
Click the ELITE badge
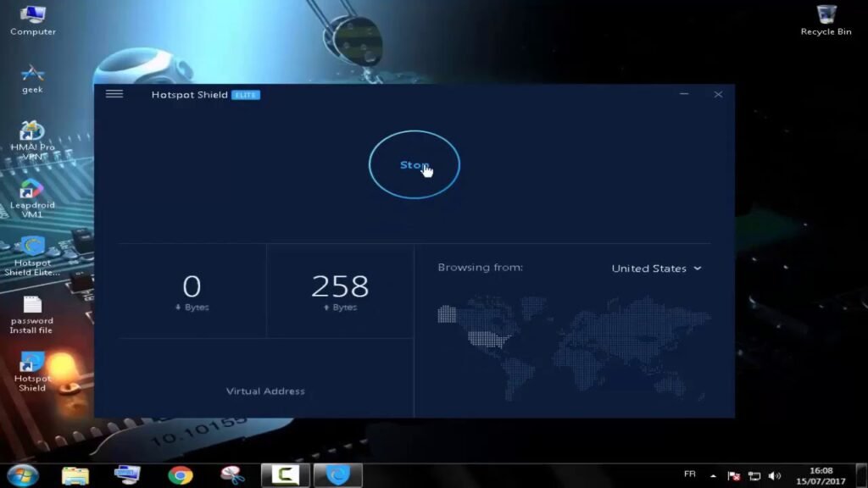(x=246, y=95)
